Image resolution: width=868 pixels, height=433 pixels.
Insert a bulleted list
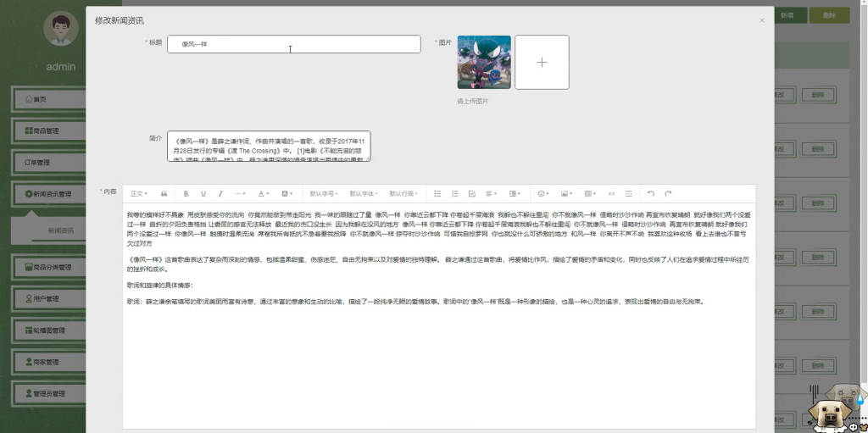[x=437, y=194]
